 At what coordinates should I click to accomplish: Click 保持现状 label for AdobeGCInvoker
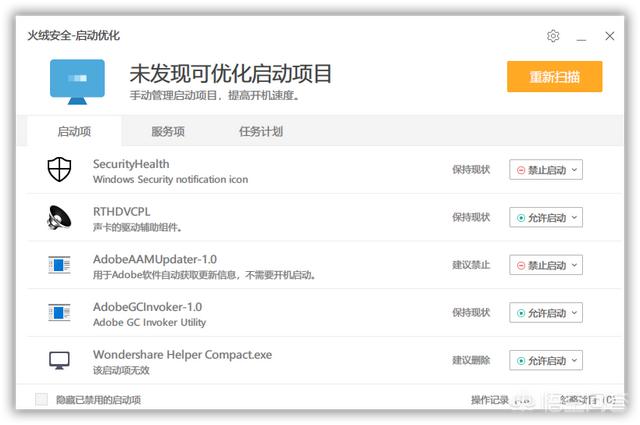coord(471,313)
